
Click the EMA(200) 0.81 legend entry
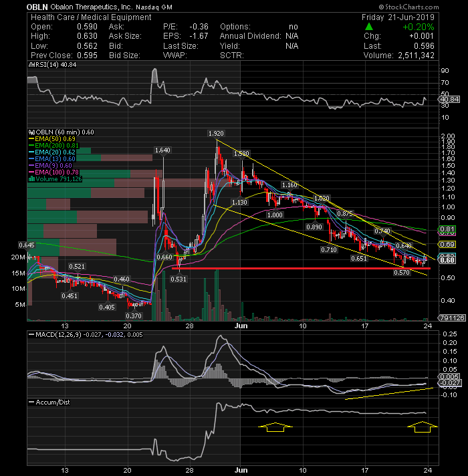pos(53,146)
